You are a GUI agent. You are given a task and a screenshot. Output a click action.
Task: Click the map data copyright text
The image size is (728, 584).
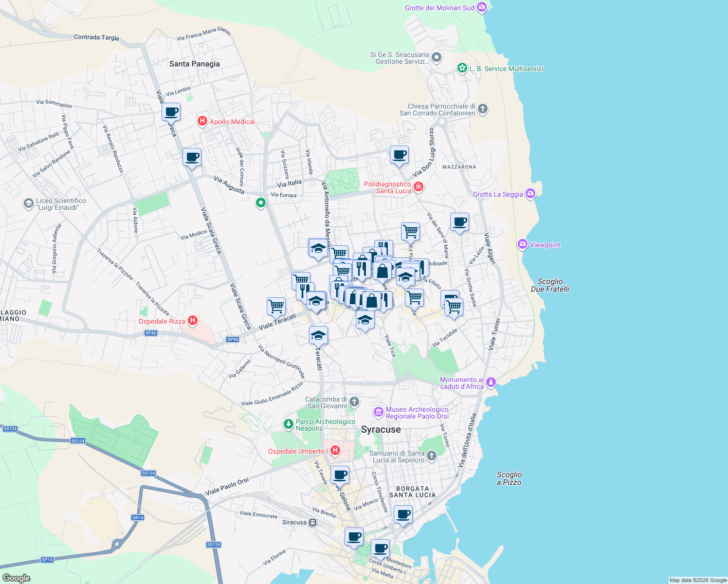(699, 580)
